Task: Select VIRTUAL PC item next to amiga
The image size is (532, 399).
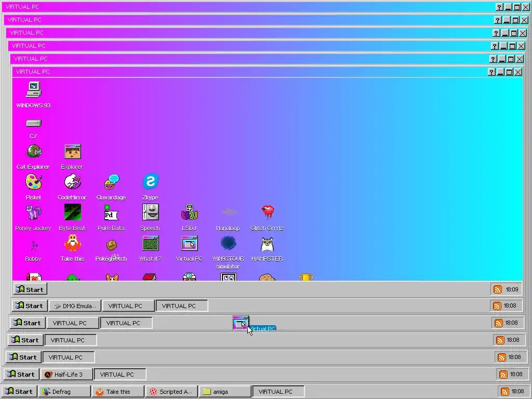Action: point(278,392)
